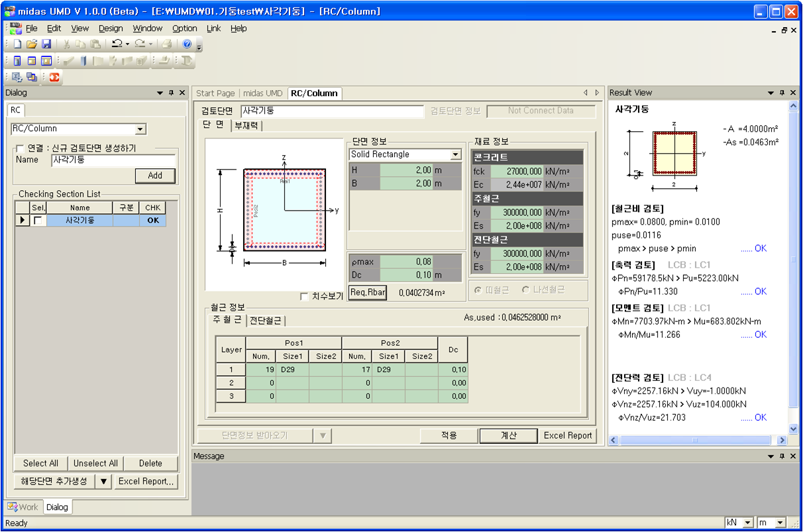Open the Undo history dropdown arrow
The image size is (803, 532).
(128, 44)
